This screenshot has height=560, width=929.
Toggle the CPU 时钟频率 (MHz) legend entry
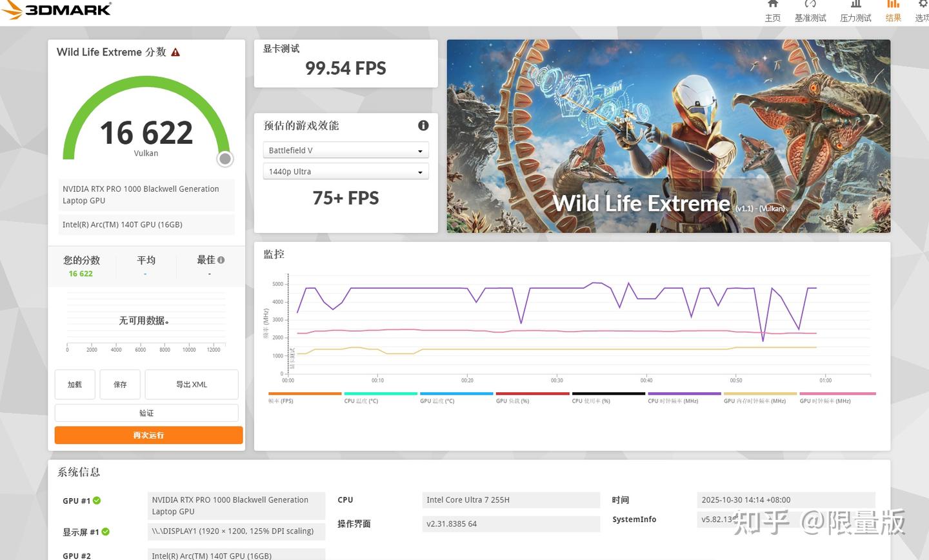coord(684,397)
